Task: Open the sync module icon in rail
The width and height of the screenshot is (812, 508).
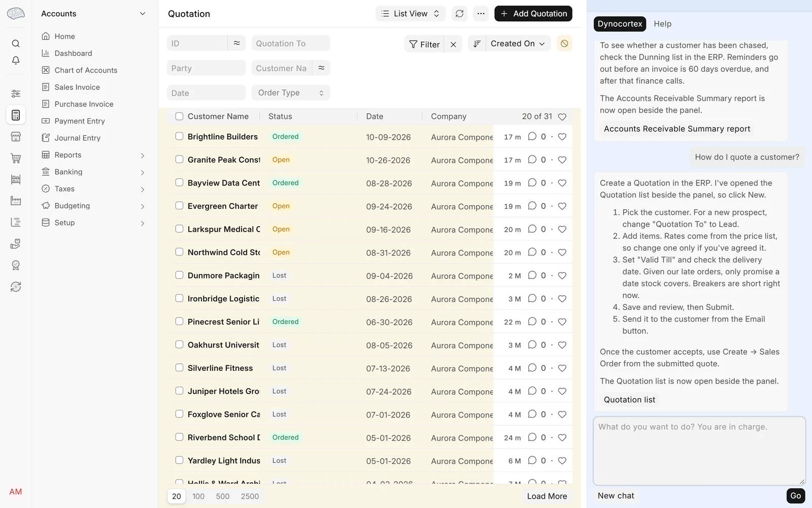Action: tap(16, 287)
